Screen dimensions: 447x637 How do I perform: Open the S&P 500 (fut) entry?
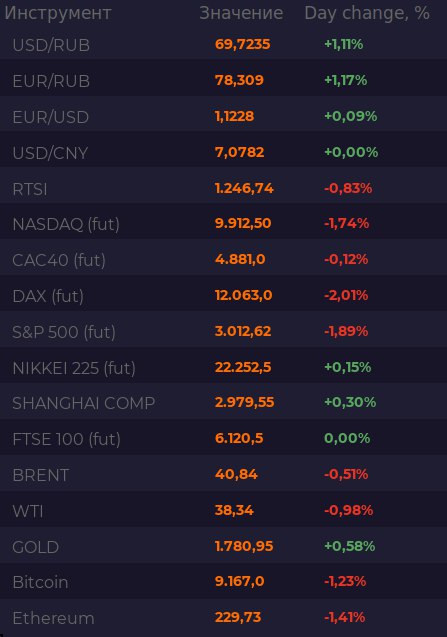pos(64,332)
